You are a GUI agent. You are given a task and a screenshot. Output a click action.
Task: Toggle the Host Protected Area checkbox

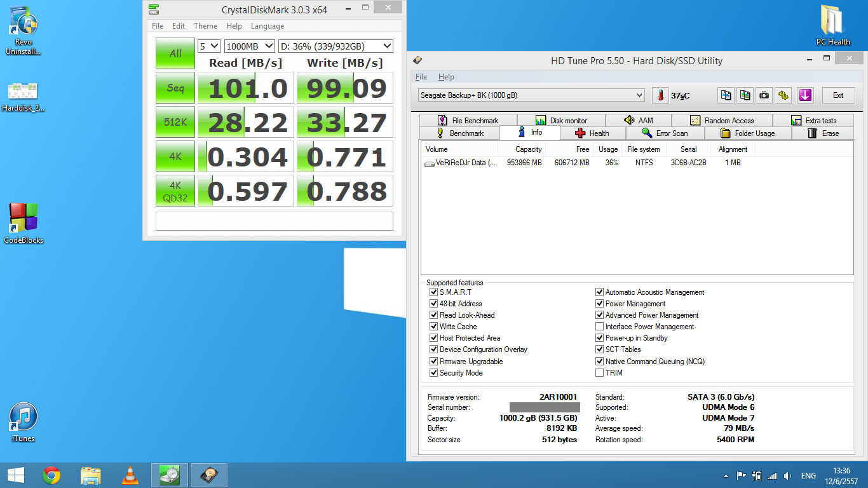[x=433, y=338]
